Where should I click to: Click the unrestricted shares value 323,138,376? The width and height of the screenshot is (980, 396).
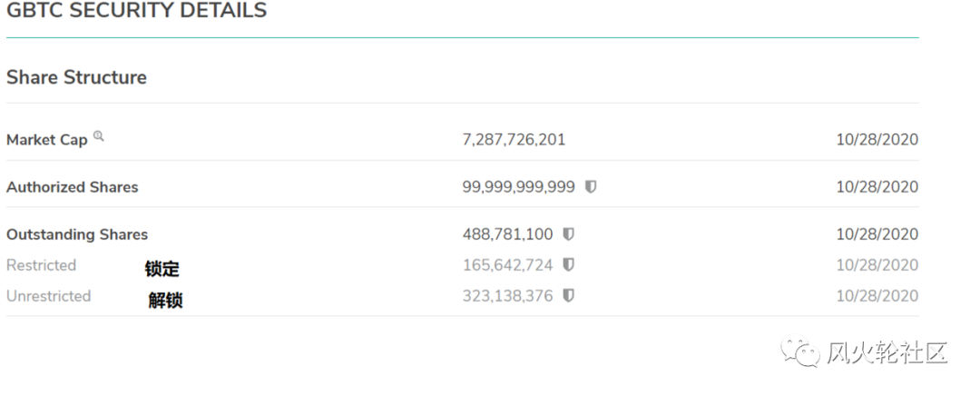coord(507,296)
